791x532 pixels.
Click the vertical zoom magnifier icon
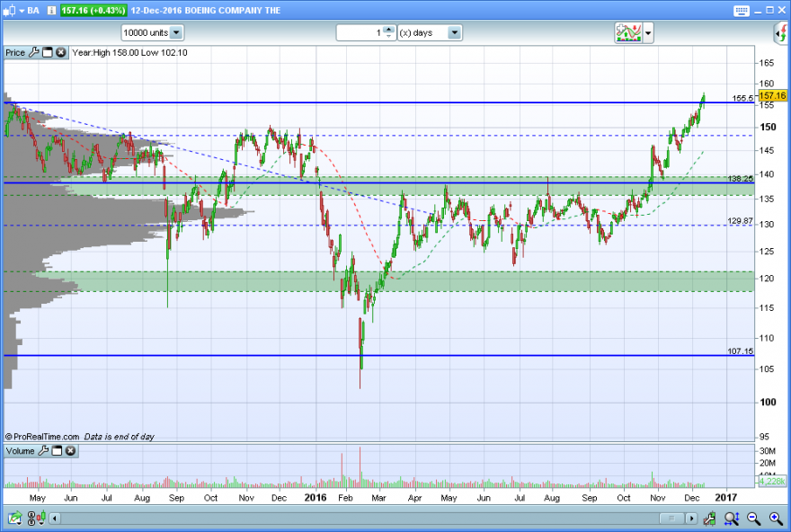pyautogui.click(x=732, y=518)
